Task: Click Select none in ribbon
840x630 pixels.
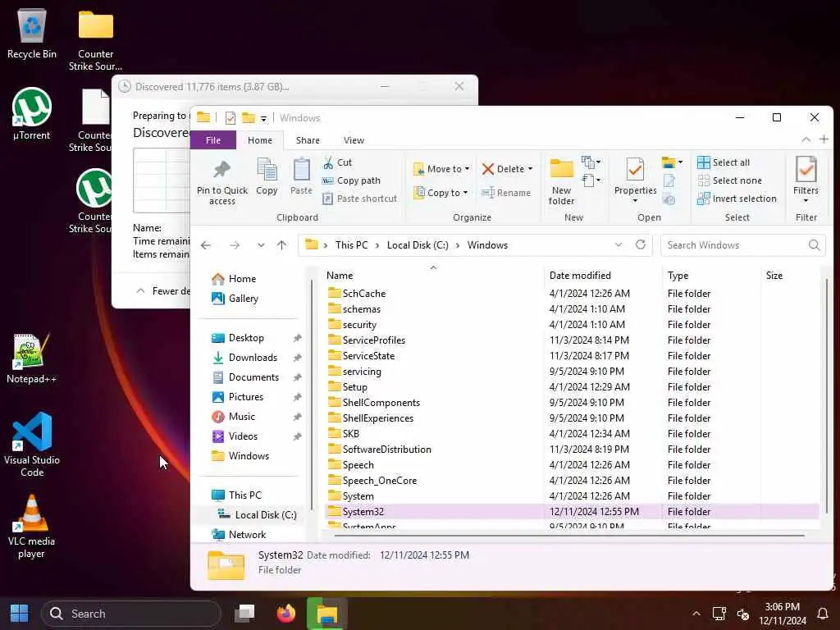Action: [x=729, y=180]
